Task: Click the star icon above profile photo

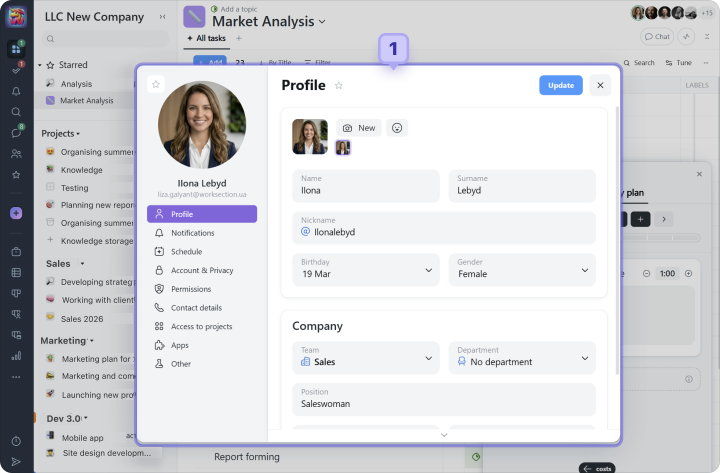Action: (x=156, y=85)
